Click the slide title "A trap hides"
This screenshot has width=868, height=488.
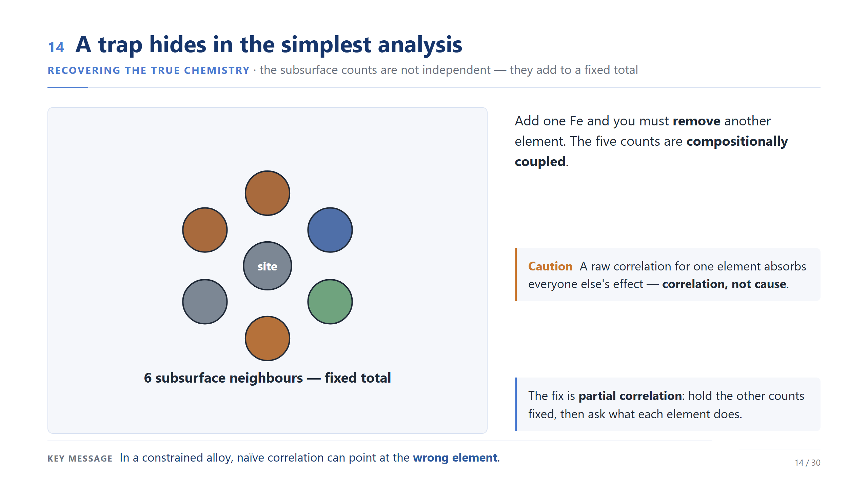269,44
